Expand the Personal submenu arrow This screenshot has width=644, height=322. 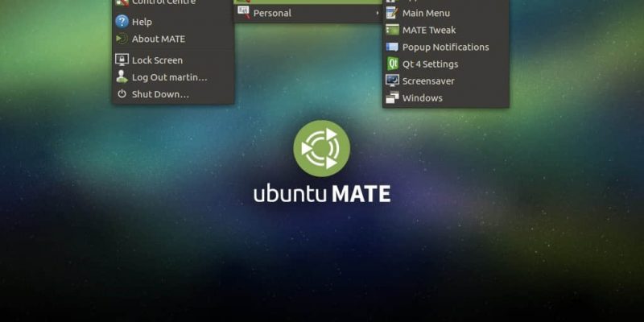coord(377,13)
